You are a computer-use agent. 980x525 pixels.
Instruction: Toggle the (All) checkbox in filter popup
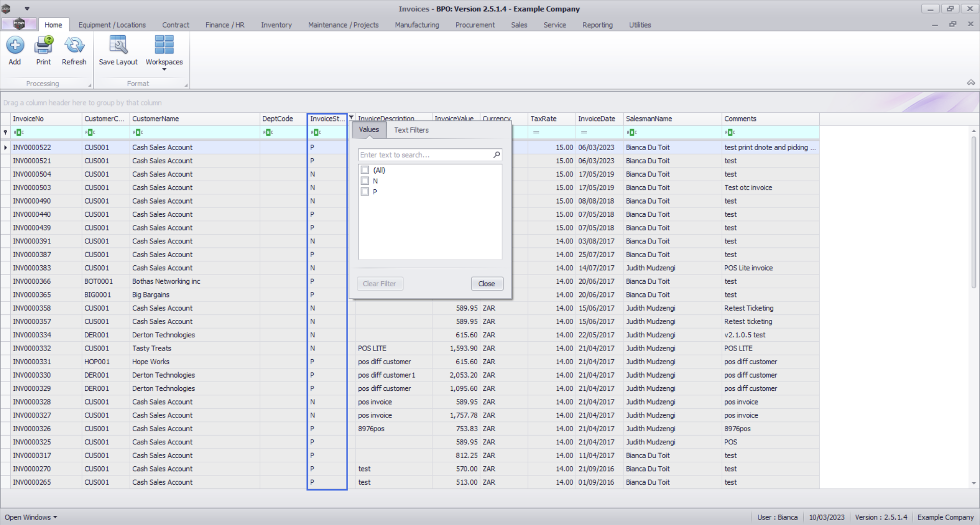pos(365,170)
